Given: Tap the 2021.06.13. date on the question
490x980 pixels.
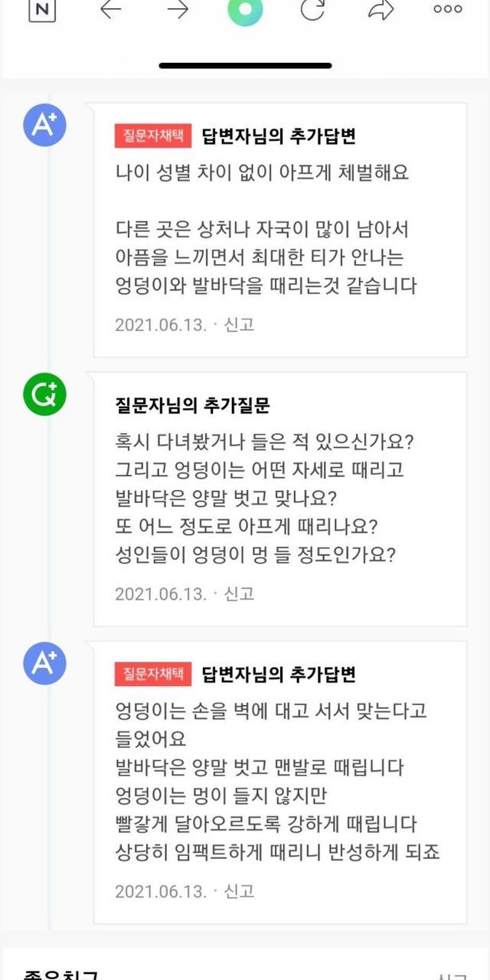Looking at the screenshot, I should [161, 594].
